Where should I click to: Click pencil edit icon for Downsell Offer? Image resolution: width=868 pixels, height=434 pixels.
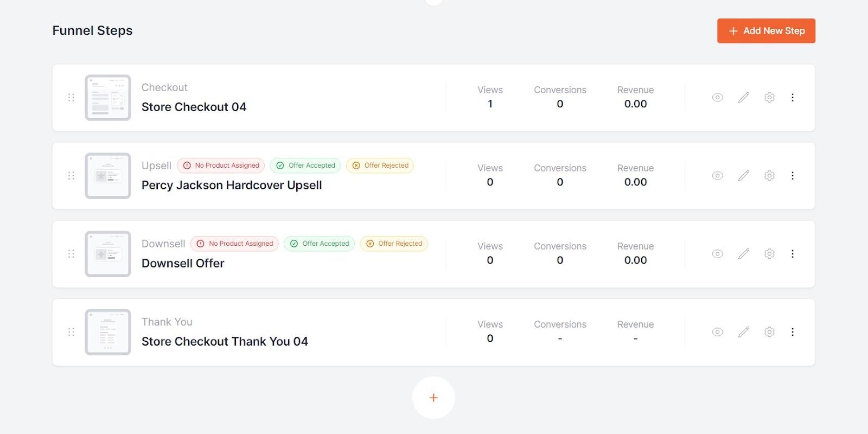(x=743, y=254)
